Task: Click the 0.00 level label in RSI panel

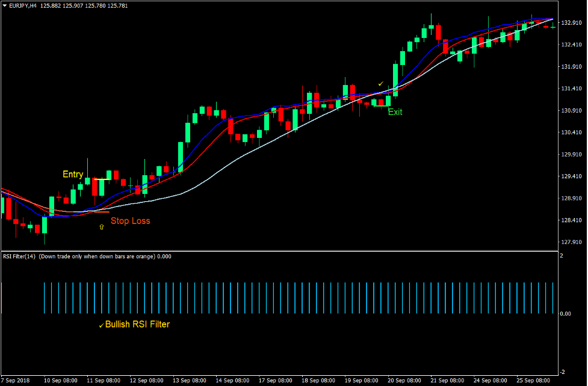Action: tap(567, 313)
